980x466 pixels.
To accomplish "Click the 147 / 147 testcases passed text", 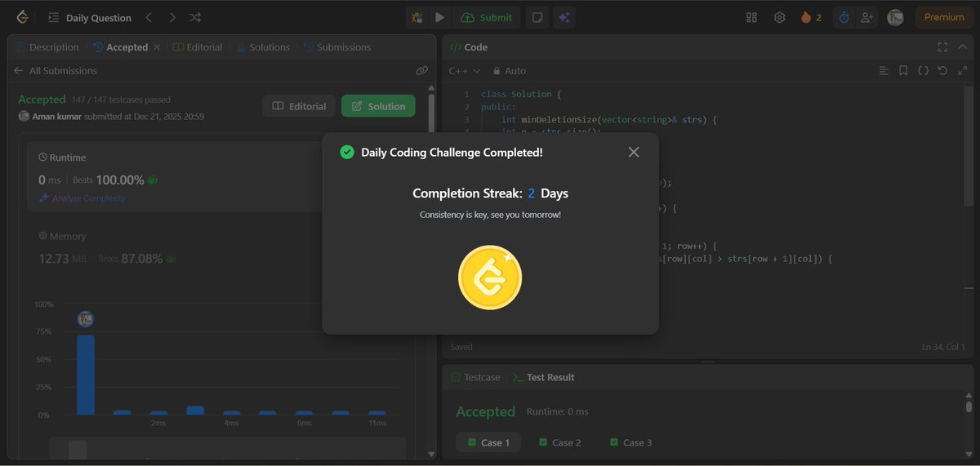I will [x=121, y=100].
